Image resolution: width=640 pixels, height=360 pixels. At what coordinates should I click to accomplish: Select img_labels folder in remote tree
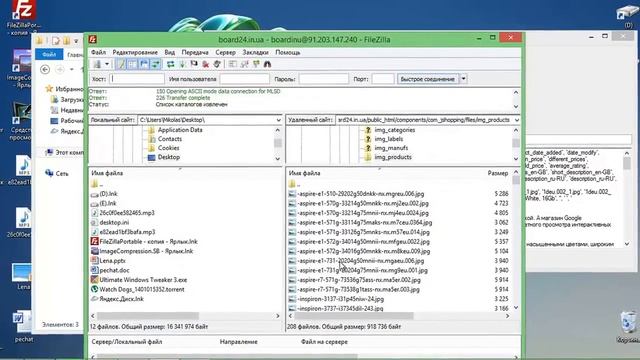pyautogui.click(x=389, y=139)
